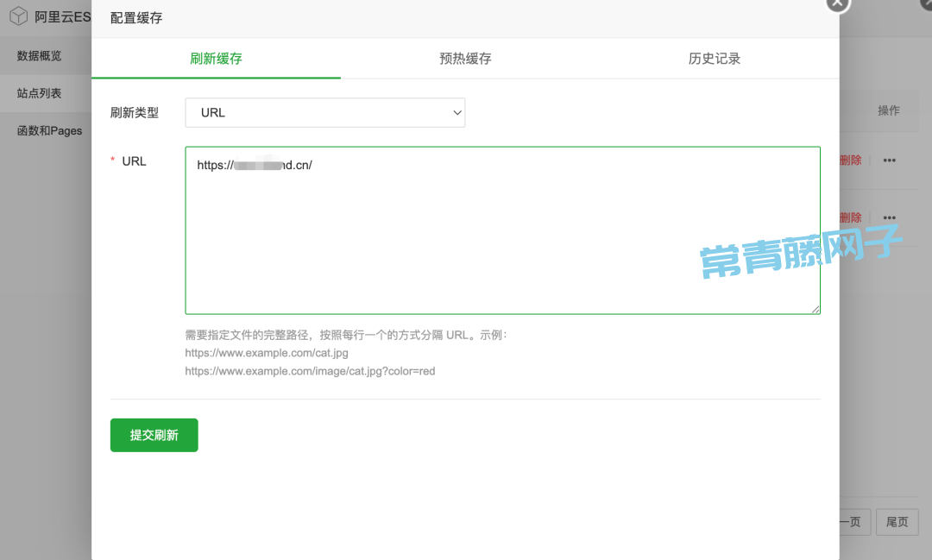Open the first row's more options ellipsis

click(889, 160)
